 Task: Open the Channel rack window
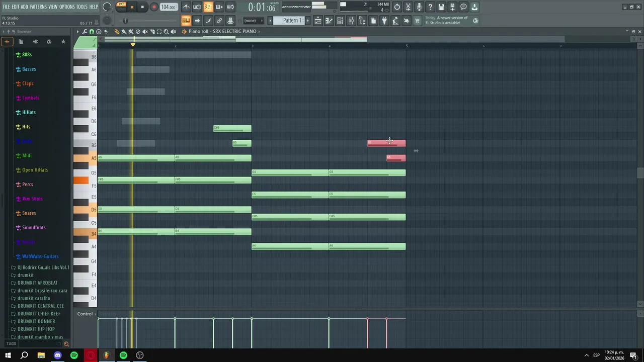pos(340,21)
